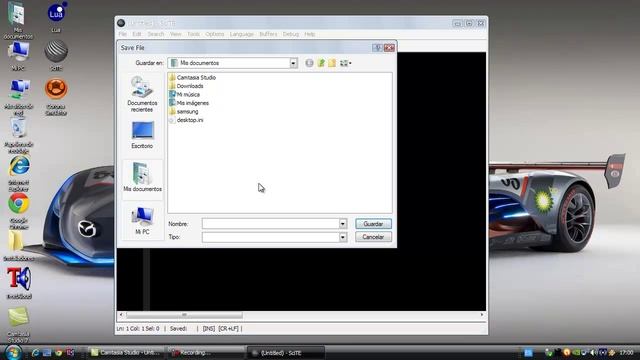Click SciTE scrollbar right arrow

(x=482, y=315)
